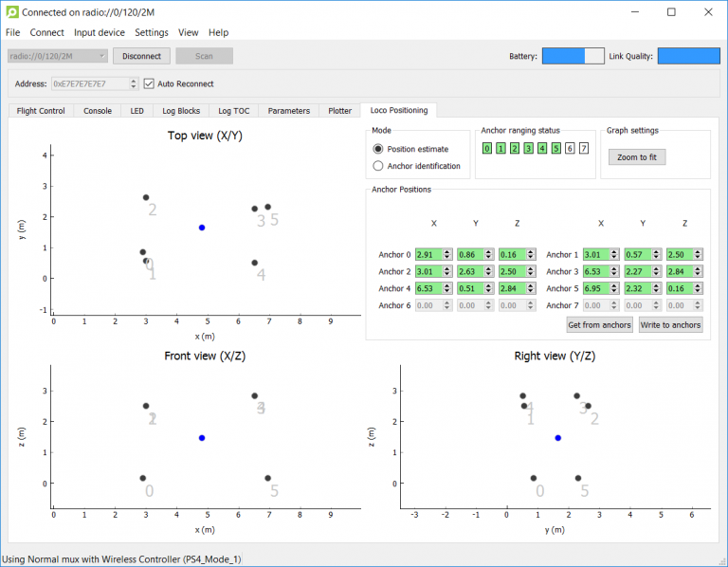Click anchor 6 ranging status indicator
Screen dimensions: 728x567
click(x=570, y=148)
